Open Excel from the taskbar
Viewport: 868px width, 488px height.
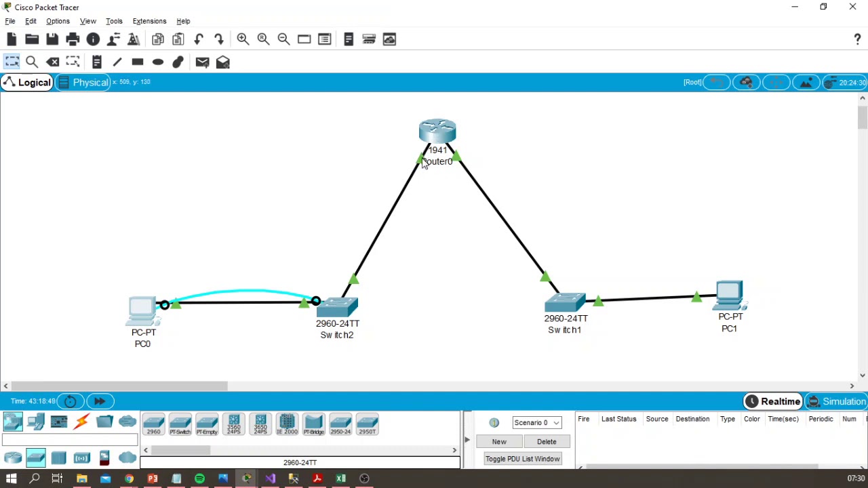click(x=340, y=479)
